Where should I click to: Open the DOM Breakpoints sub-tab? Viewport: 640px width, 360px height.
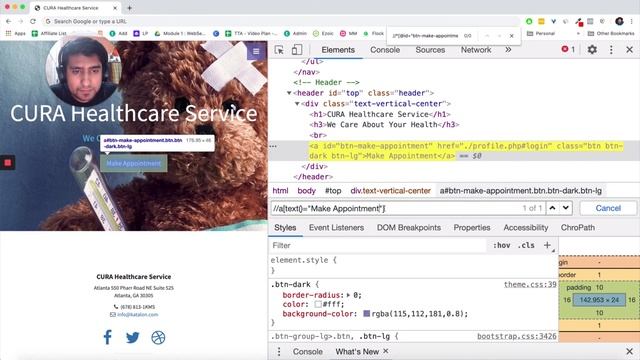click(409, 228)
